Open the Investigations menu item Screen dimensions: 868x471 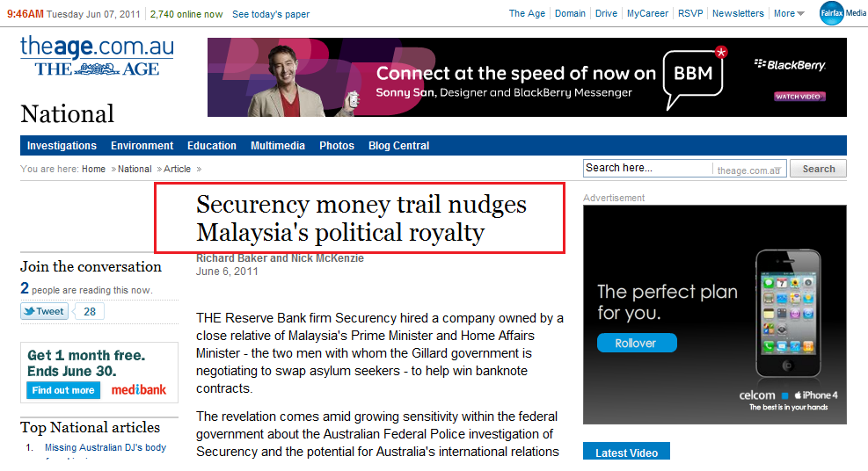(62, 145)
